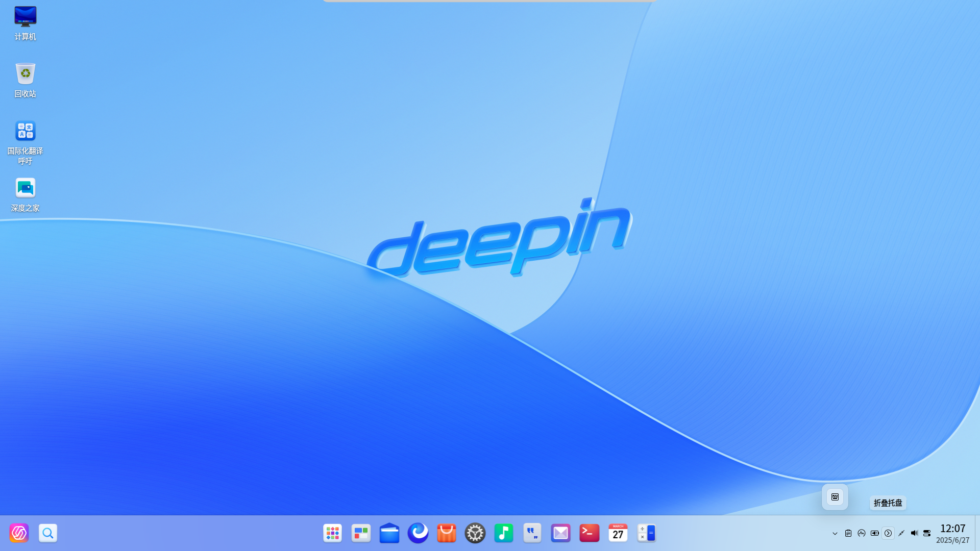Expand hidden tray icons chevron
Image resolution: width=980 pixels, height=551 pixels.
[x=835, y=533]
